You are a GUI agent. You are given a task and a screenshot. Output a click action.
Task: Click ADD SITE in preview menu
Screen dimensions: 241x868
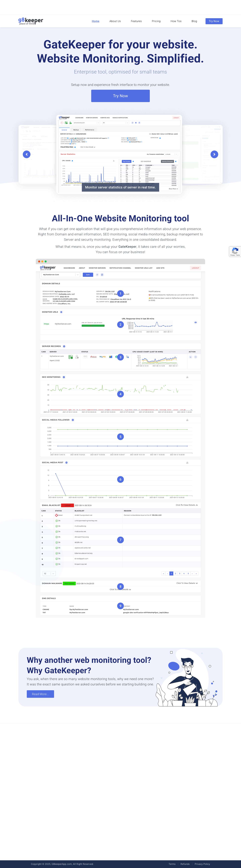tap(160, 268)
